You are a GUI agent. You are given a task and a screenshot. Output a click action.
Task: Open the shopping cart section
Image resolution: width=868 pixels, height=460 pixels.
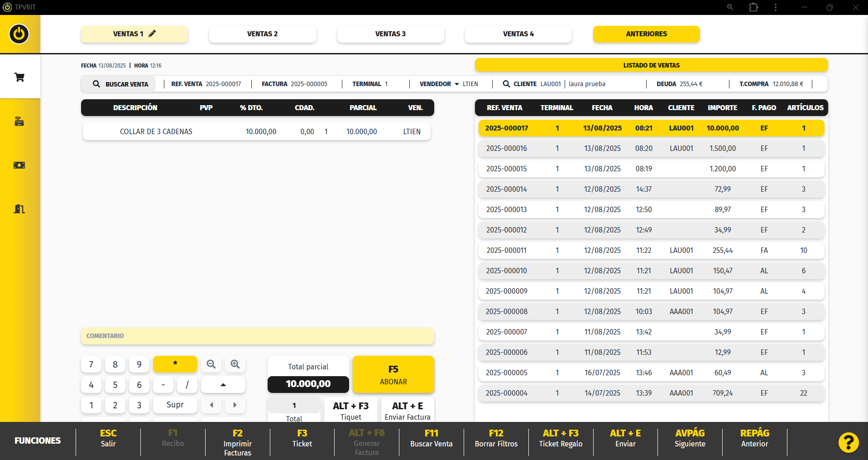pyautogui.click(x=19, y=77)
